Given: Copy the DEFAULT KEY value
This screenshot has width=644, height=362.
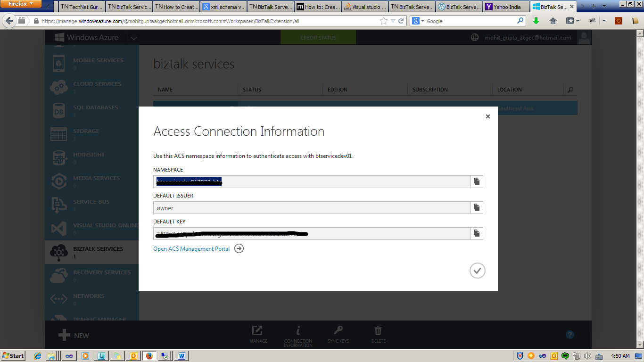Looking at the screenshot, I should coord(477,233).
